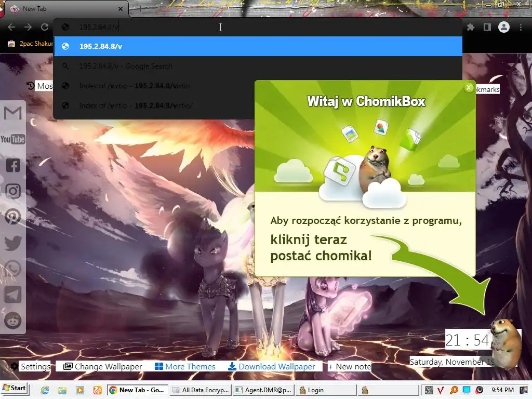Click the blue monitor system tray icon
The height and width of the screenshot is (399, 532).
(467, 390)
